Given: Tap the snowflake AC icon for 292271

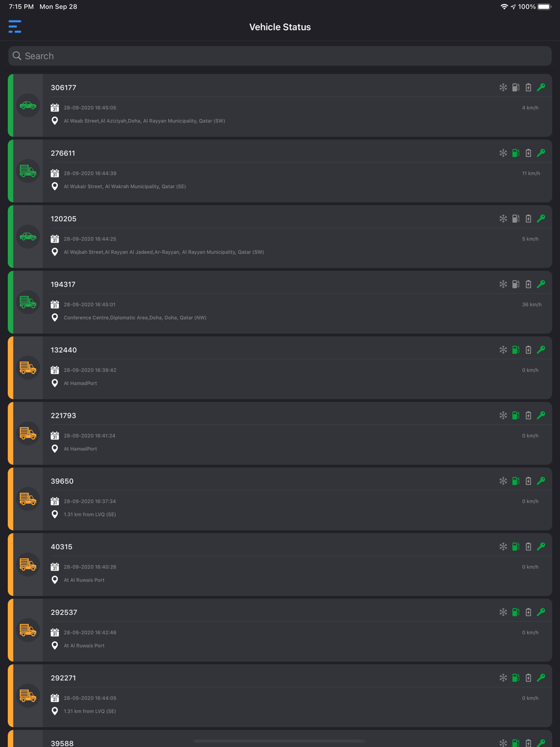Looking at the screenshot, I should (x=503, y=678).
